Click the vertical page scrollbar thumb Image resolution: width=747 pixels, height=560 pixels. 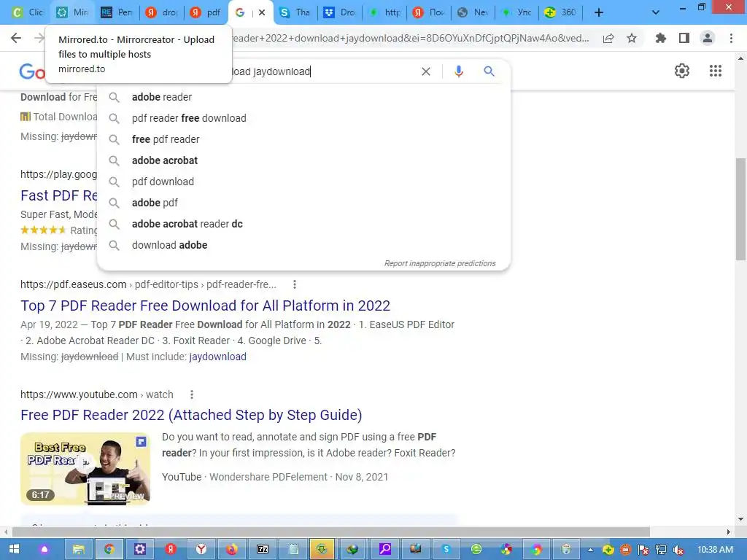(x=740, y=209)
